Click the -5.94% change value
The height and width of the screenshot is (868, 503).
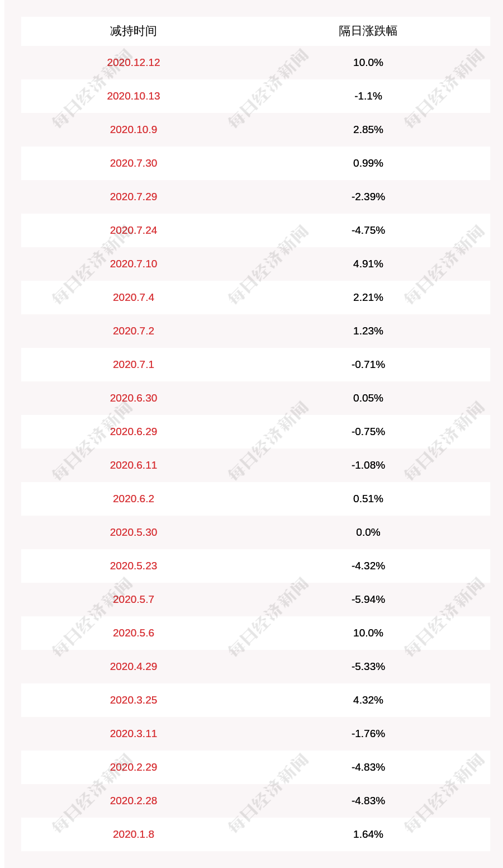pyautogui.click(x=368, y=599)
